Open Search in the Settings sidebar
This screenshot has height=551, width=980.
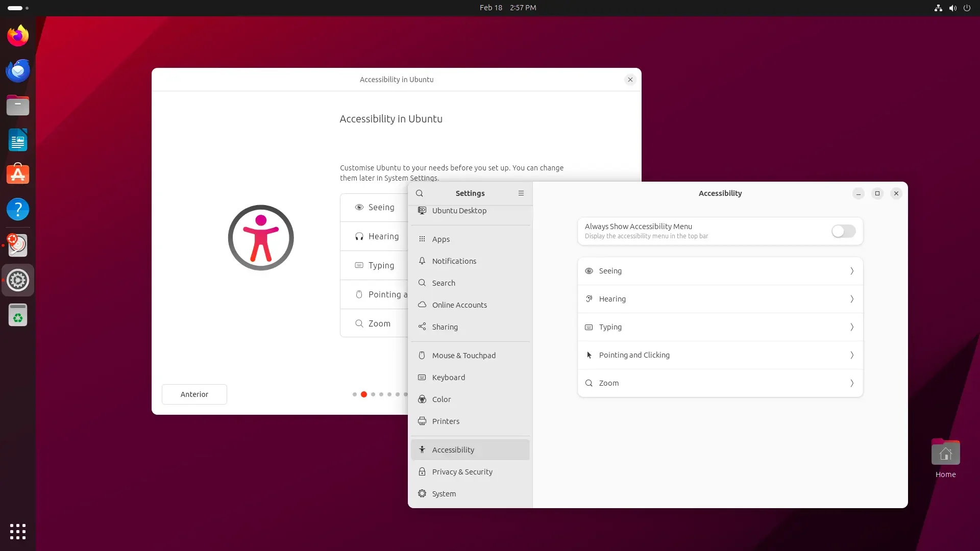[x=470, y=283]
